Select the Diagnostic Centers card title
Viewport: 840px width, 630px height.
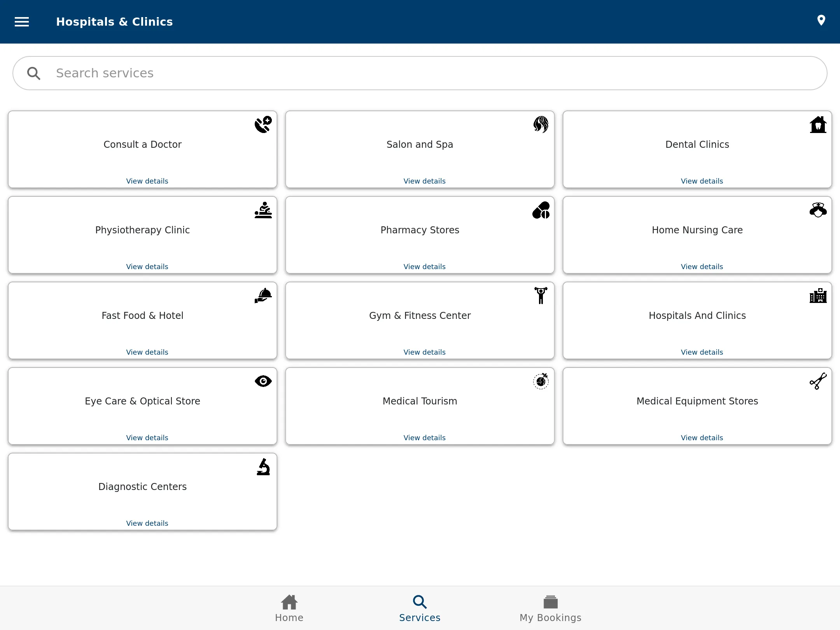pos(142,486)
